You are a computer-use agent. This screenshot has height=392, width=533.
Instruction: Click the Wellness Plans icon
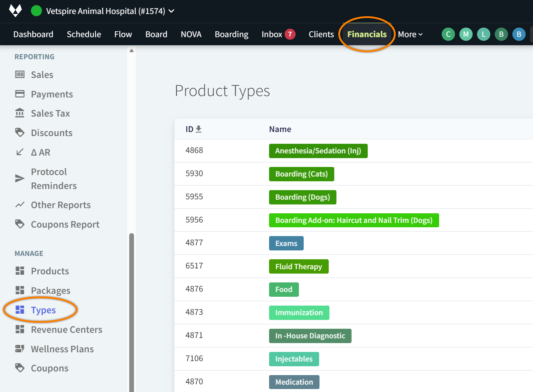[20, 349]
